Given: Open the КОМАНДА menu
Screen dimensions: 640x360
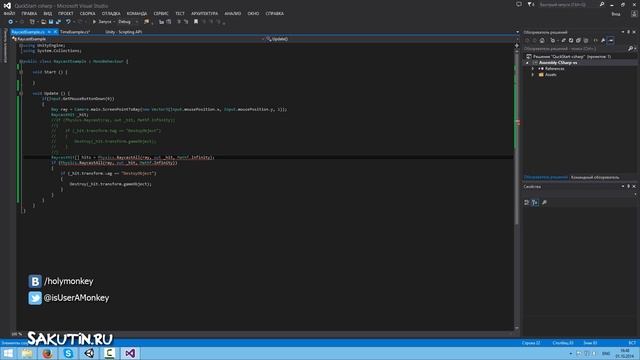Looking at the screenshot, I should pyautogui.click(x=136, y=13).
